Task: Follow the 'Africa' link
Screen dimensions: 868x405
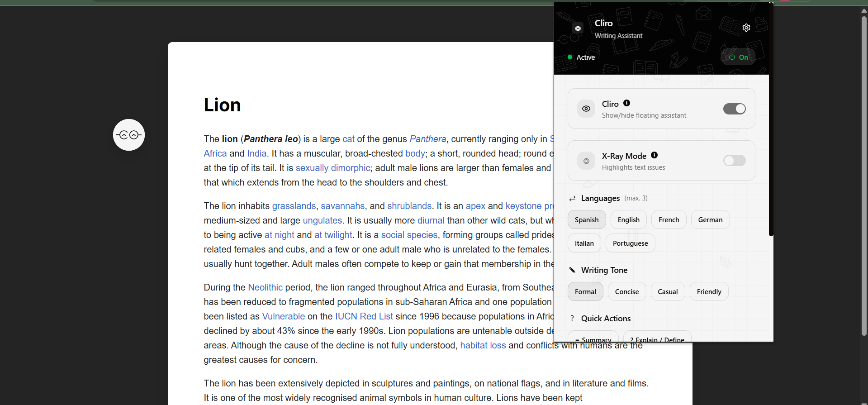Action: 215,153
